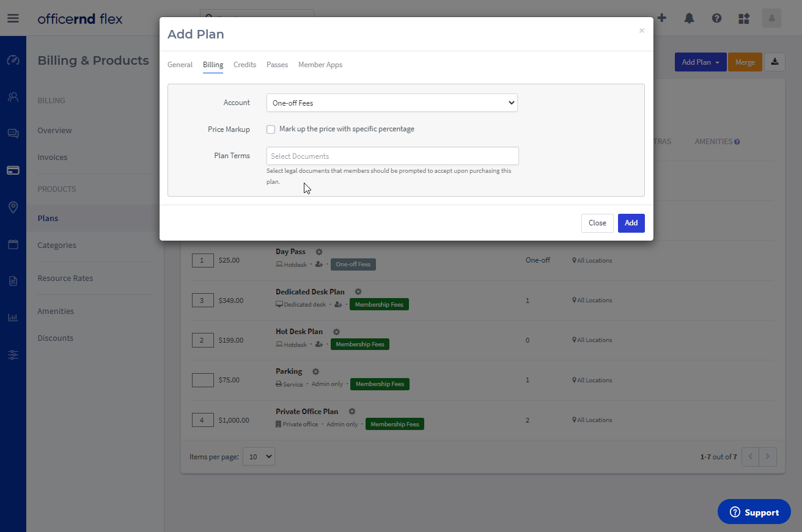The image size is (802, 532).
Task: Open the community members sidebar icon
Action: click(x=13, y=97)
